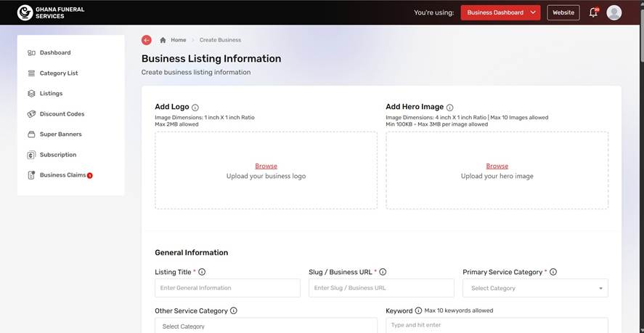Click the Super Banners icon
This screenshot has height=333, width=644.
pyautogui.click(x=31, y=134)
